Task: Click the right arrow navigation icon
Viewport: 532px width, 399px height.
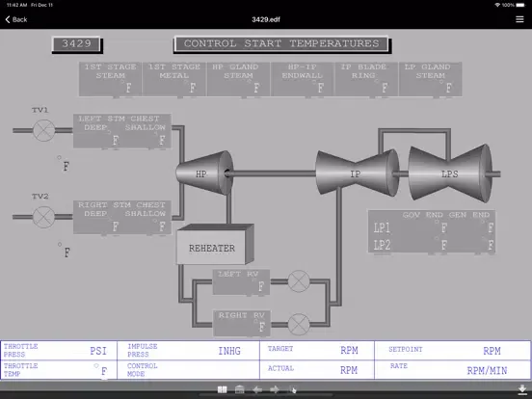Action: coord(275,389)
